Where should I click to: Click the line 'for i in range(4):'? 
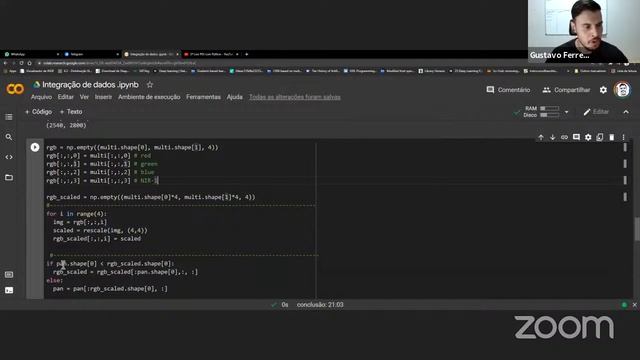click(76, 214)
